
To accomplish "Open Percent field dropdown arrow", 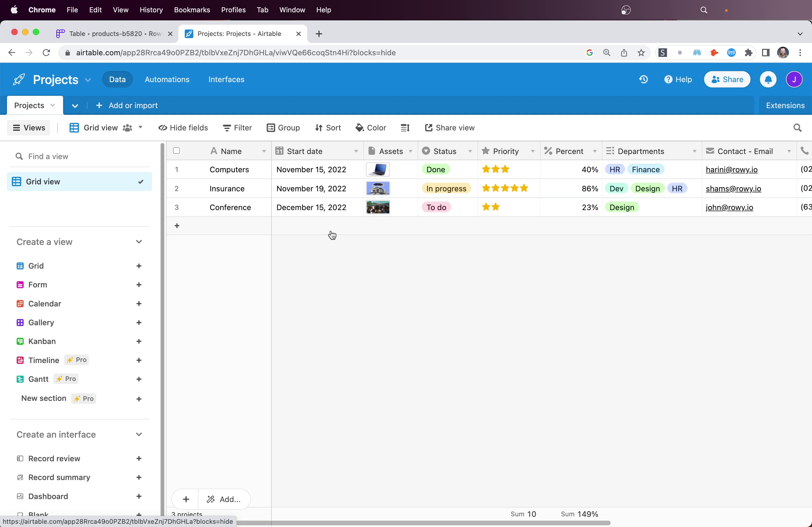I will [x=595, y=151].
